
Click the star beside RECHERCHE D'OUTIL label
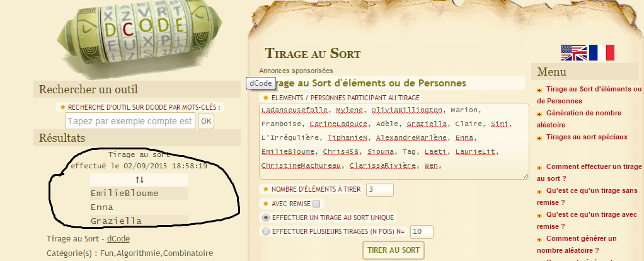point(63,107)
